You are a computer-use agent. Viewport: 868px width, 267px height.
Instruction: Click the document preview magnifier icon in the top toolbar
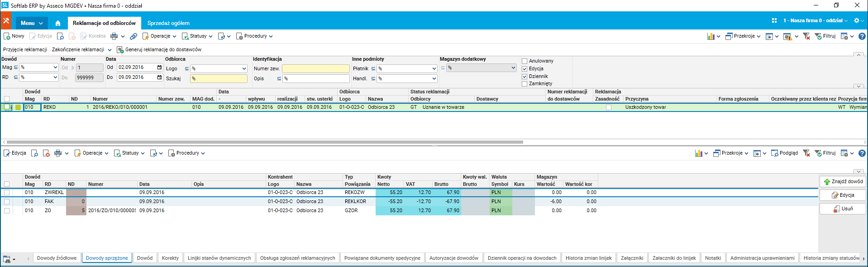[60, 36]
